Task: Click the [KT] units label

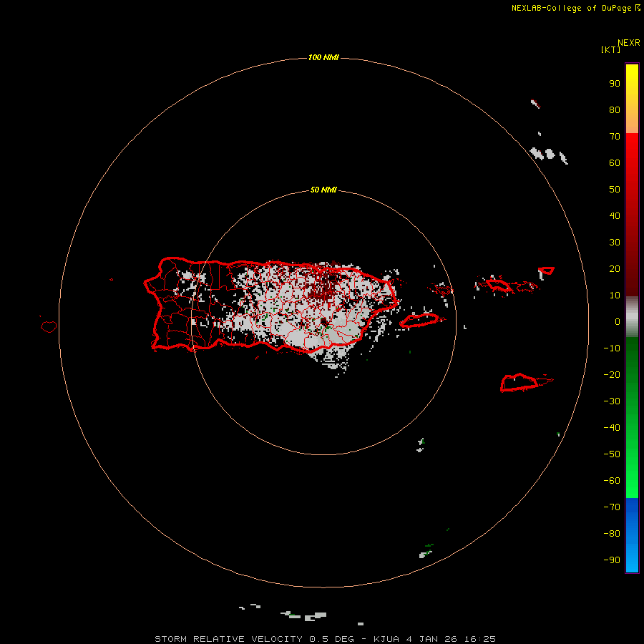Action: (610, 49)
